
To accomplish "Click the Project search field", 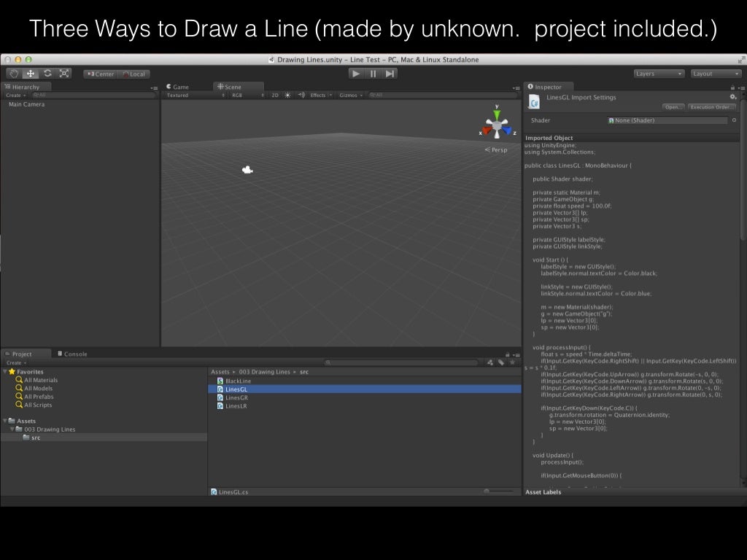I will coord(401,363).
